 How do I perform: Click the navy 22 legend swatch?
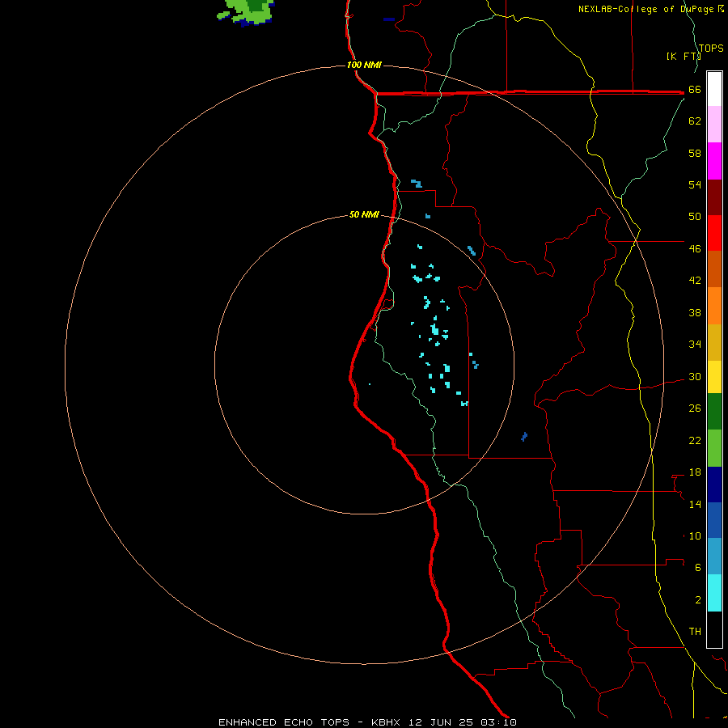[714, 485]
